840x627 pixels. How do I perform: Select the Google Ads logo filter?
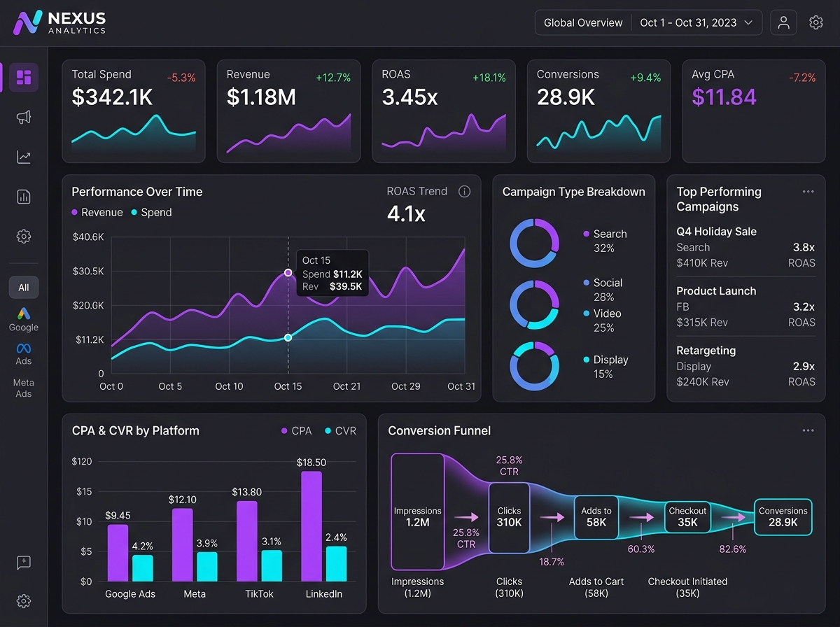pos(24,313)
